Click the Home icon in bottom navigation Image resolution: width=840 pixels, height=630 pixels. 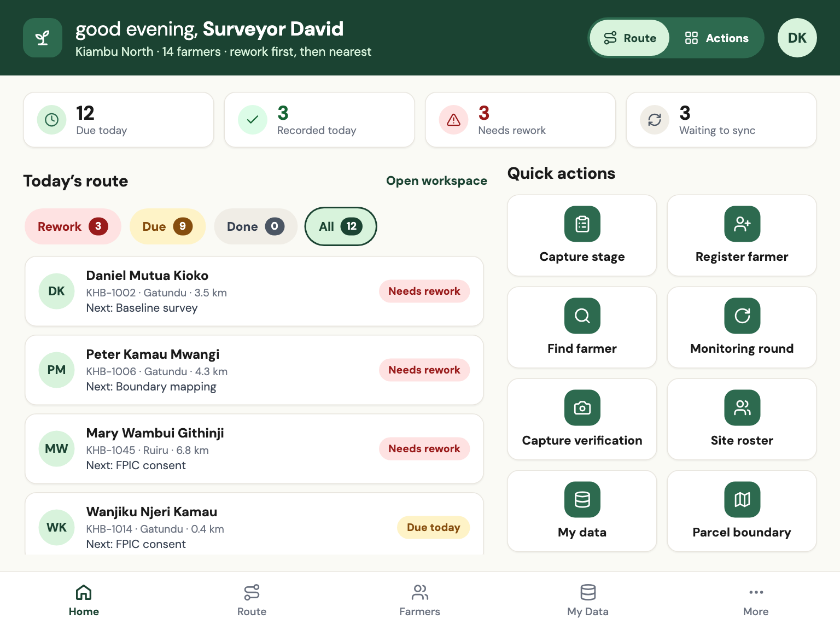click(x=84, y=592)
